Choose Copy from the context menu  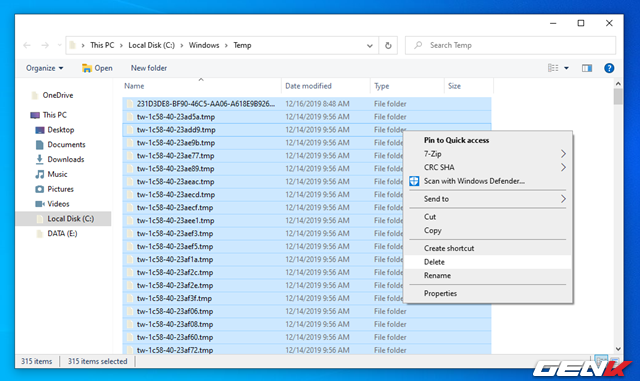tap(488, 230)
